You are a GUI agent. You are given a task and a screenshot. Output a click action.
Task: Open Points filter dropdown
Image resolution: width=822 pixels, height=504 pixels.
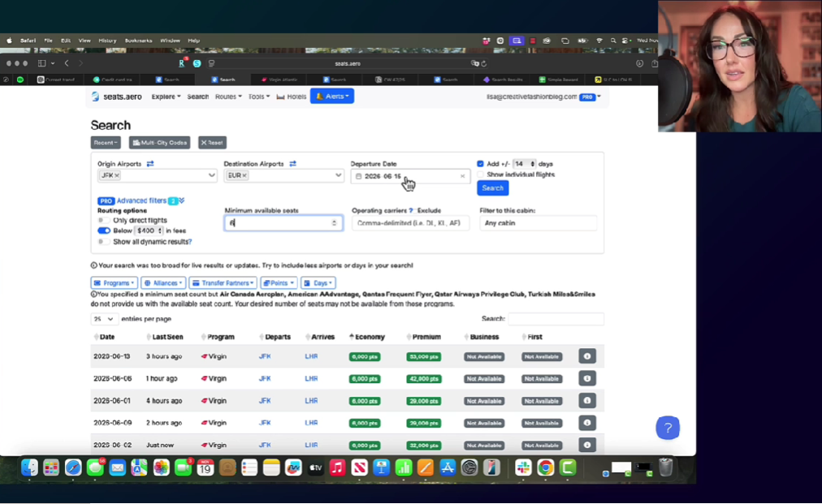(279, 283)
